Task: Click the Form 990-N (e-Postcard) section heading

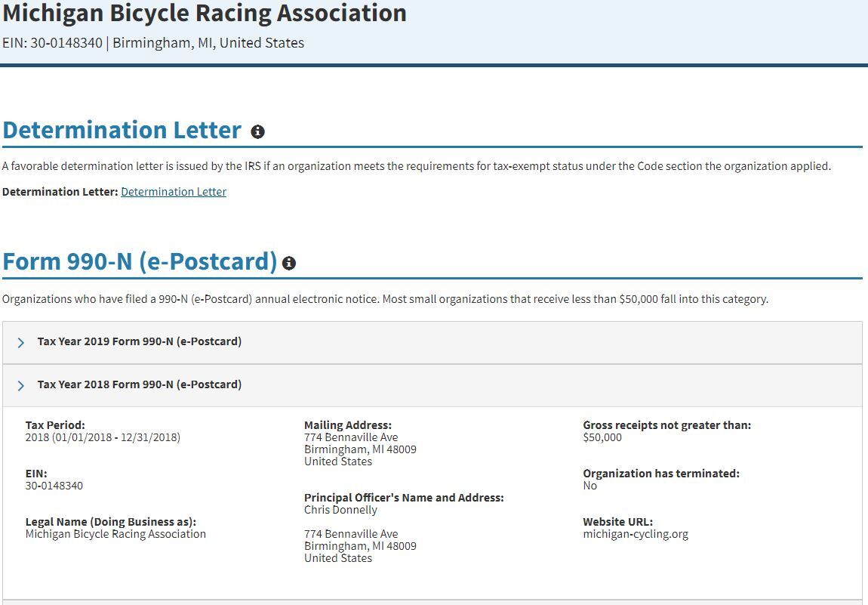Action: pyautogui.click(x=140, y=261)
